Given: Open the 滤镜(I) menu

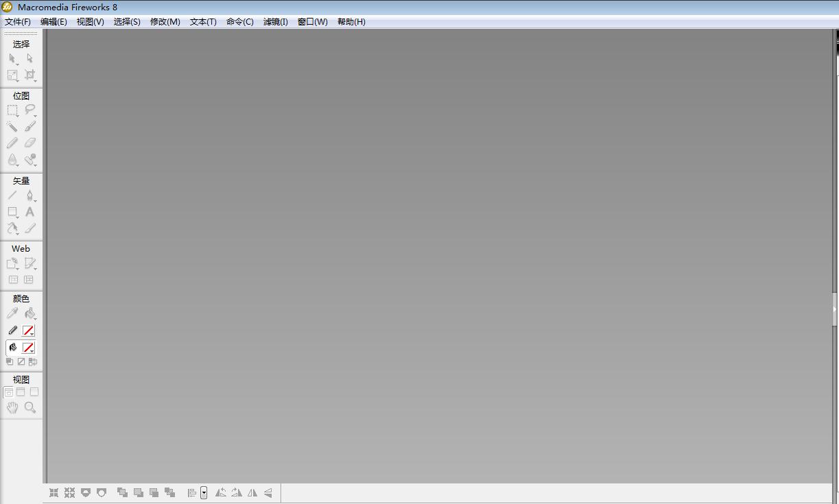Looking at the screenshot, I should point(276,22).
